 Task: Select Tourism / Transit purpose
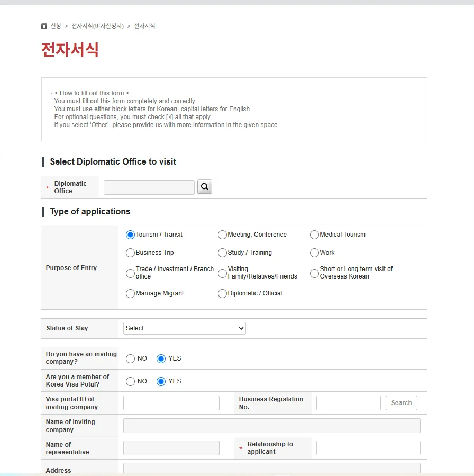[130, 235]
